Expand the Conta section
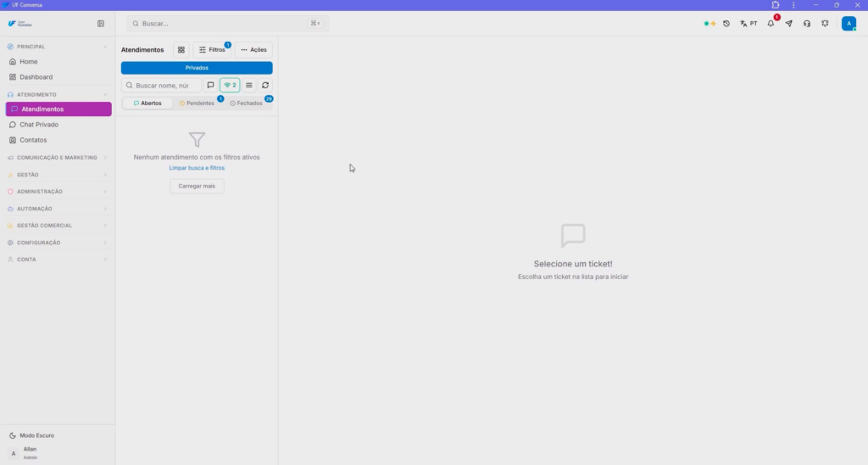This screenshot has height=465, width=868. 58,260
